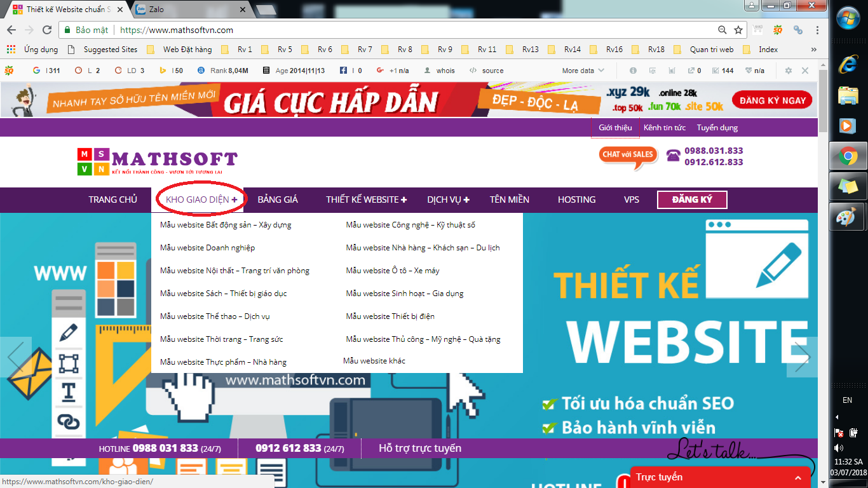The height and width of the screenshot is (488, 868).
Task: Open TRANG CHỦ in the nav menu
Action: coord(112,200)
